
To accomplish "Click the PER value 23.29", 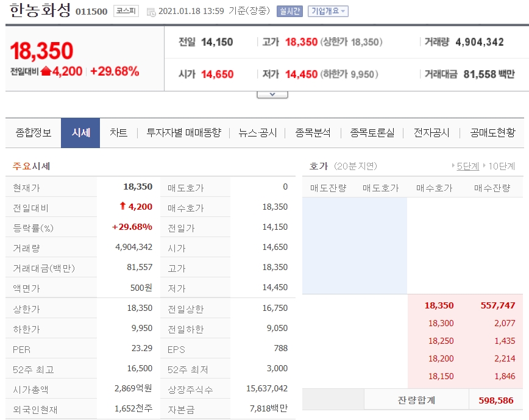I will click(x=142, y=348).
